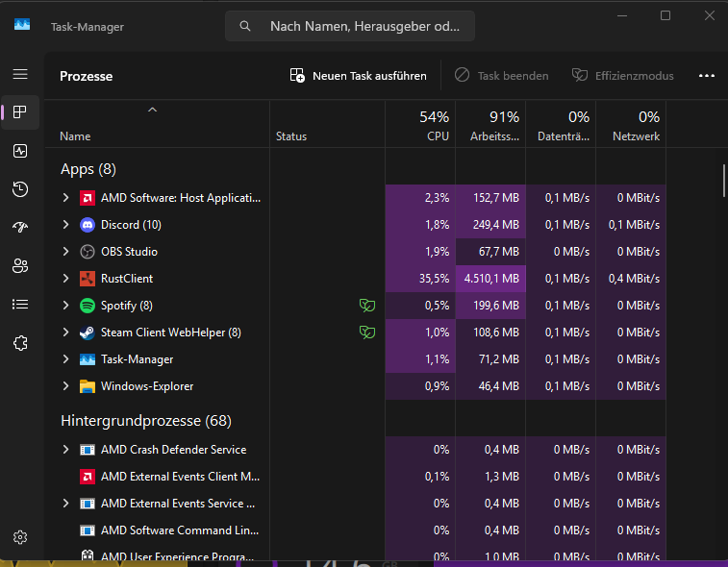The height and width of the screenshot is (567, 728).
Task: Expand the Task-Manager process row
Action: [x=65, y=359]
